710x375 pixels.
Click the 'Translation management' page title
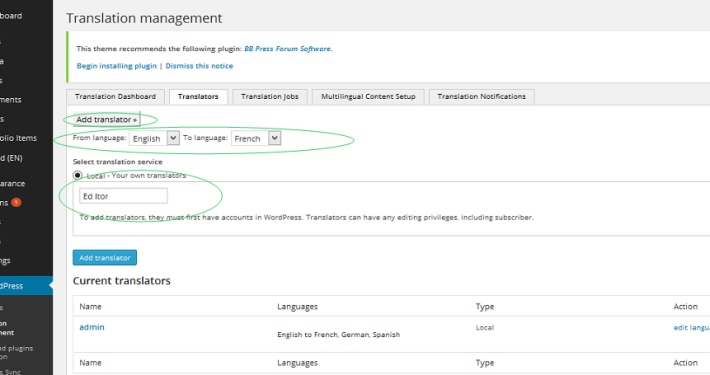pyautogui.click(x=144, y=18)
